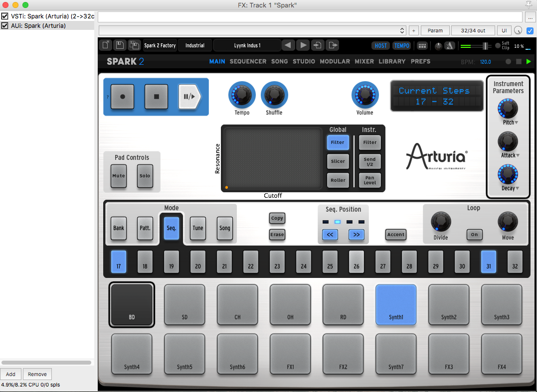The width and height of the screenshot is (537, 392).
Task: Pin the FX window with the pin icon
Action: 529,4
